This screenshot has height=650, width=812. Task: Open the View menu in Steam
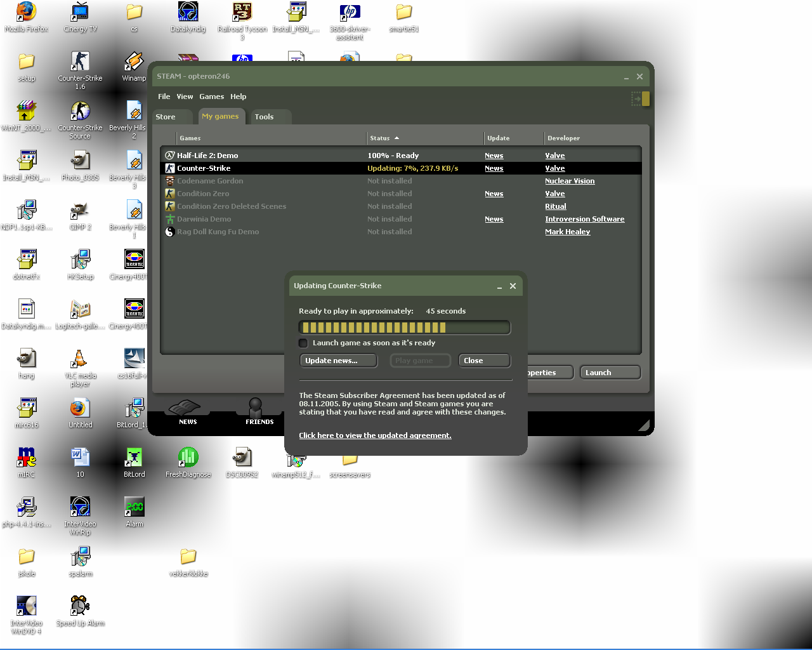click(185, 96)
